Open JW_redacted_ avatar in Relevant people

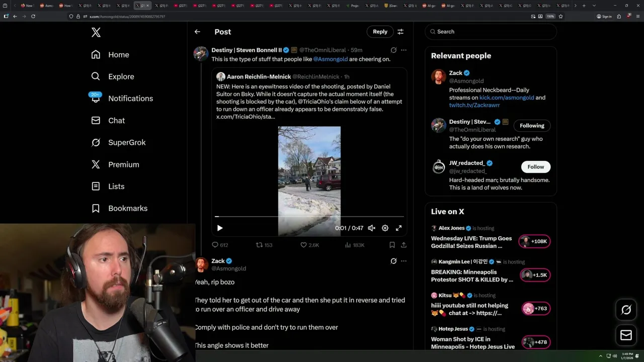tap(439, 167)
